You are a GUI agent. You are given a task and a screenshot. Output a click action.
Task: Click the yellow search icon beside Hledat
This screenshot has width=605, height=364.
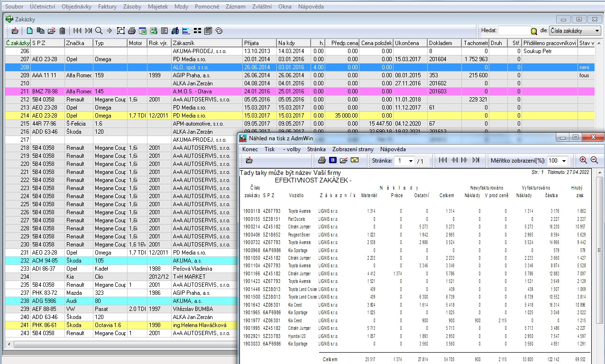pyautogui.click(x=534, y=31)
